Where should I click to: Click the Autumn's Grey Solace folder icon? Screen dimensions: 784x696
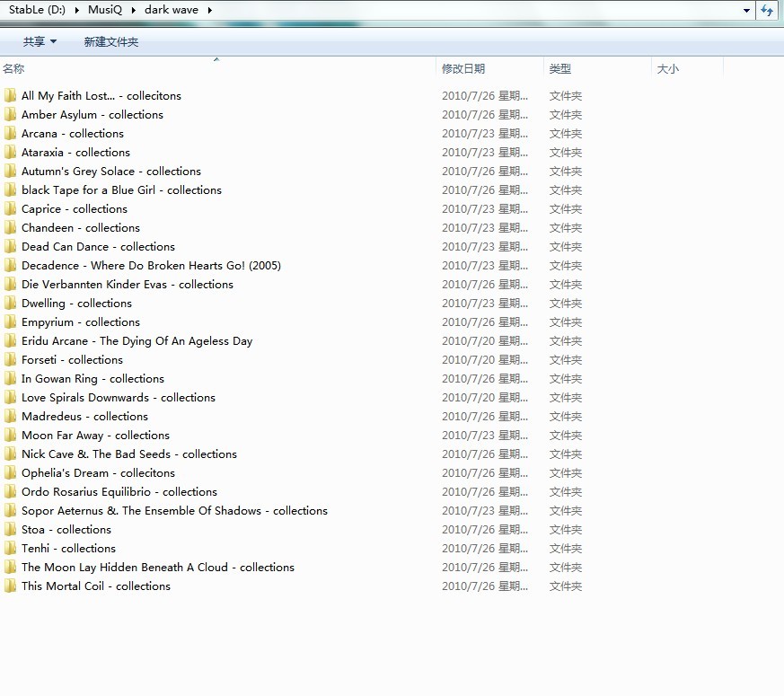pos(10,171)
